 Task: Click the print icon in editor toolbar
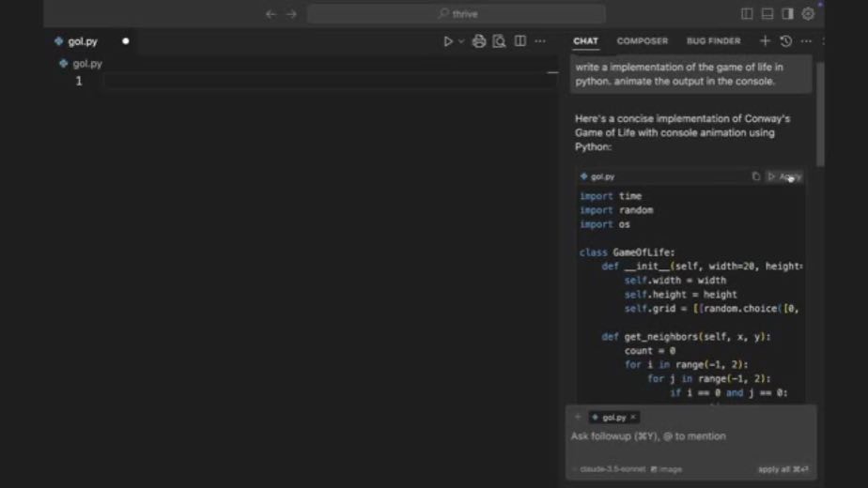coord(479,41)
